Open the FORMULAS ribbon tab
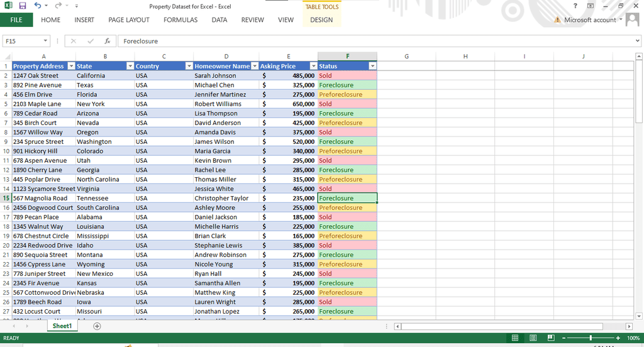 tap(180, 20)
